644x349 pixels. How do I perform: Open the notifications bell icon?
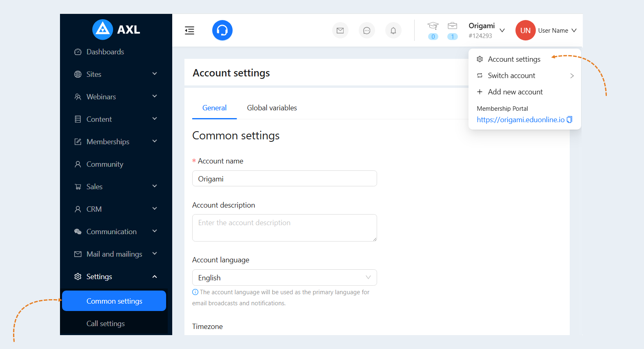click(393, 30)
